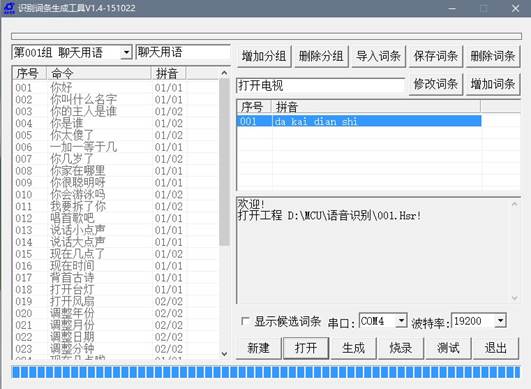Click the 拼音 column header in command list
Image resolution: width=531 pixels, height=389 pixels.
coord(168,73)
